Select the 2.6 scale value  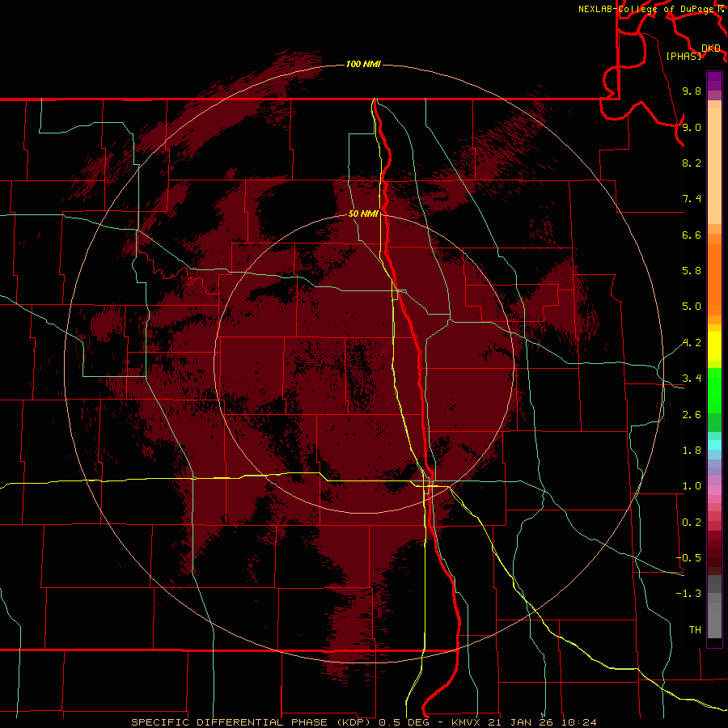(x=692, y=415)
